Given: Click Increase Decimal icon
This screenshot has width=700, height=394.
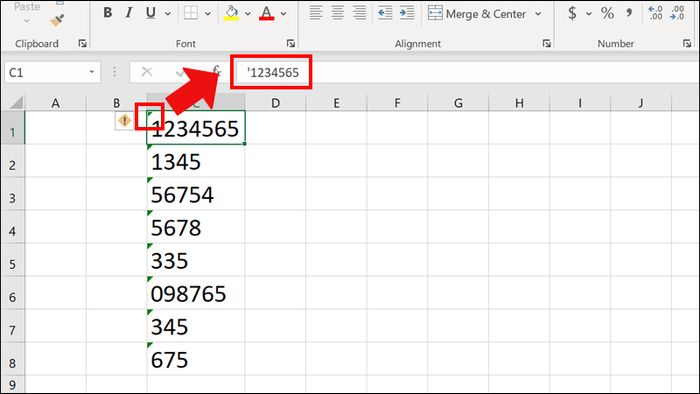Looking at the screenshot, I should tap(655, 13).
